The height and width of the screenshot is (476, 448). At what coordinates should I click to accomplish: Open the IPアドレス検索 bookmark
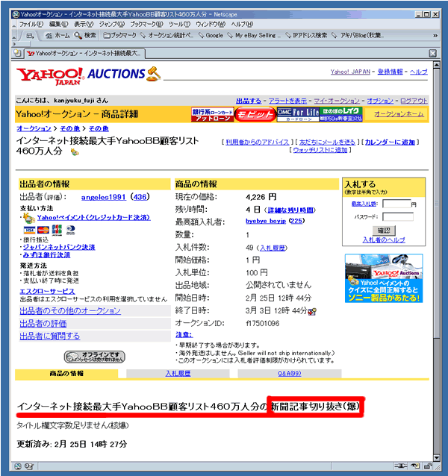click(306, 36)
